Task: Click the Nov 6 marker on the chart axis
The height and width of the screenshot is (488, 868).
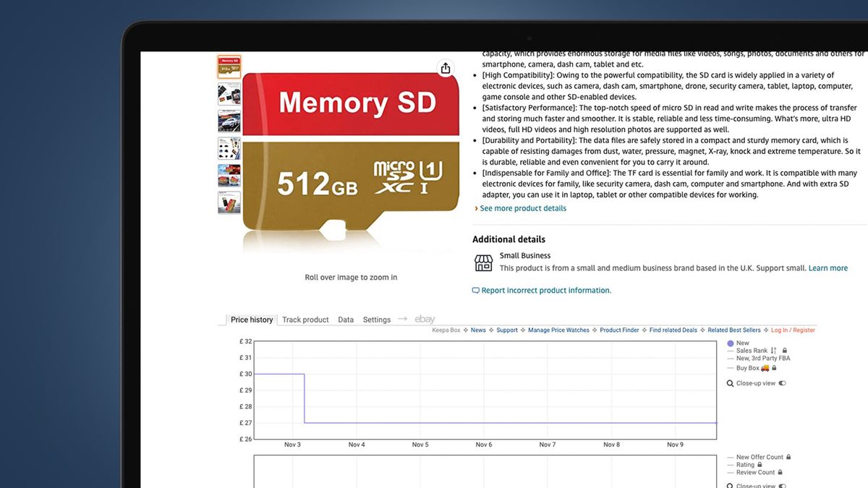Action: [x=483, y=444]
